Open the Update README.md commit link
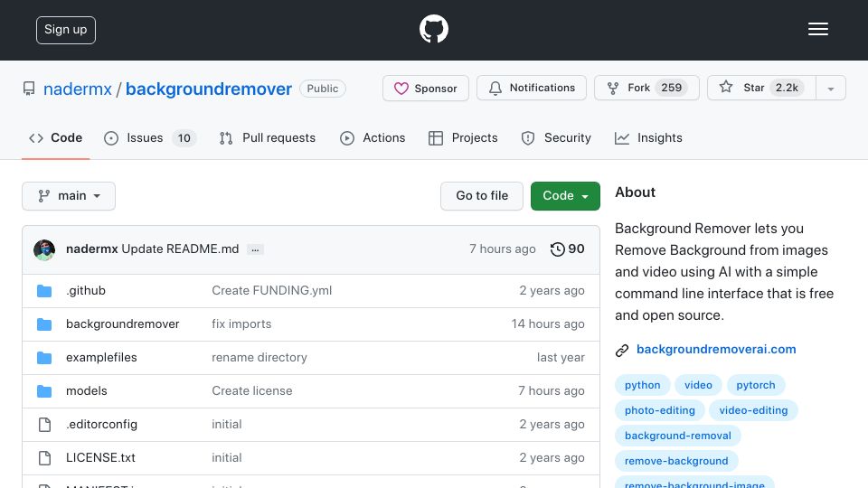The width and height of the screenshot is (868, 488). [180, 249]
